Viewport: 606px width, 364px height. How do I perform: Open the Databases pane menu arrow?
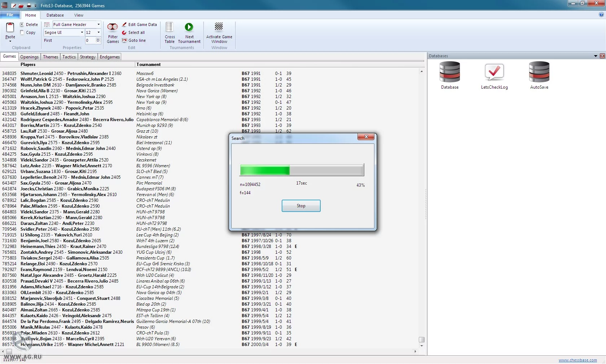coord(596,56)
